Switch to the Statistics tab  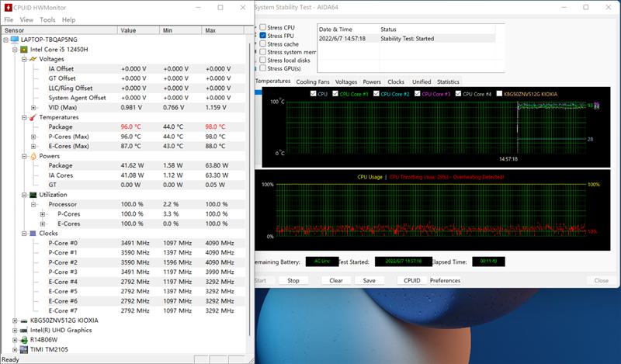click(449, 81)
